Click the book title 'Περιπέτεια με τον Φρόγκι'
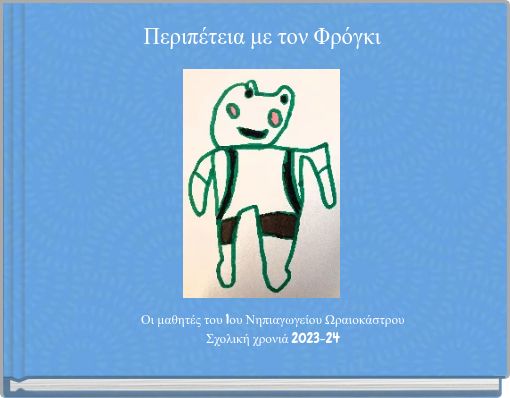Screen dimensions: 510x398 tap(262, 37)
